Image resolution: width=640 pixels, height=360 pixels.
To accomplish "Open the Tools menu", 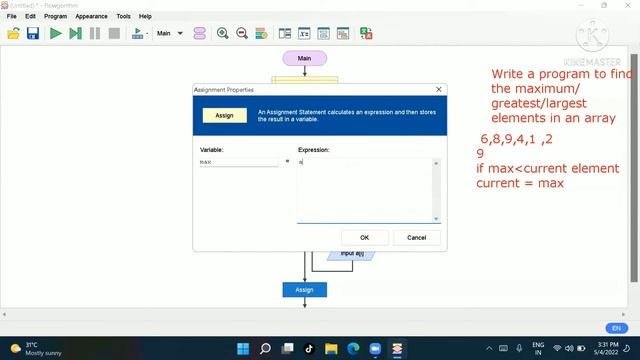I will 123,16.
